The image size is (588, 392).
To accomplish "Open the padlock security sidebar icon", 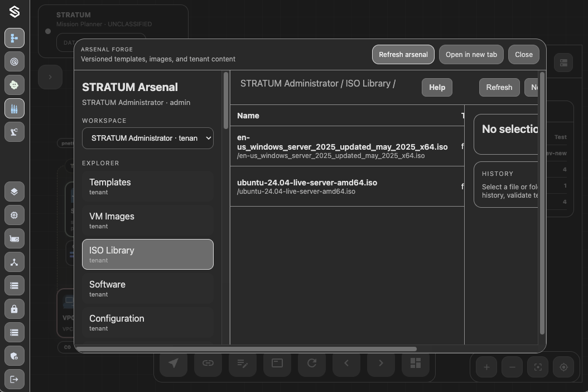I will pyautogui.click(x=15, y=309).
